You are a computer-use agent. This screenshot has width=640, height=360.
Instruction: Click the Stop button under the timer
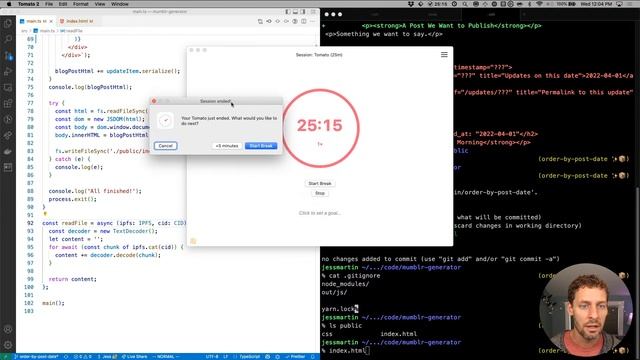pos(320,193)
